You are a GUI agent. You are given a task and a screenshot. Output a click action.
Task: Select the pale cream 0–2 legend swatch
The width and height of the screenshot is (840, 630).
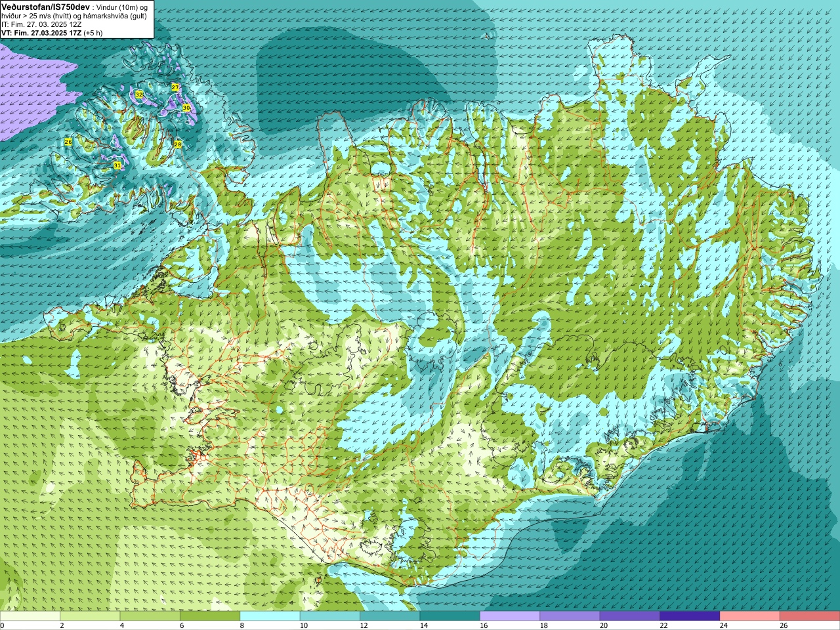click(x=30, y=616)
